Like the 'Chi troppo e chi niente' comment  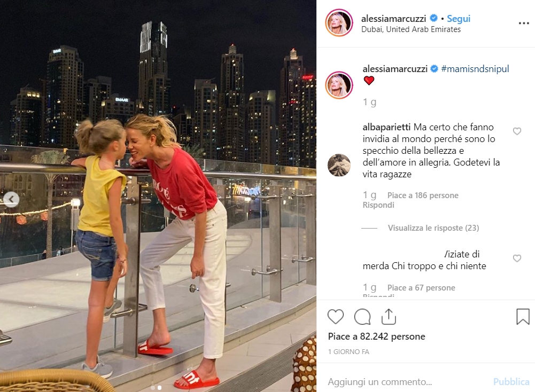517,258
